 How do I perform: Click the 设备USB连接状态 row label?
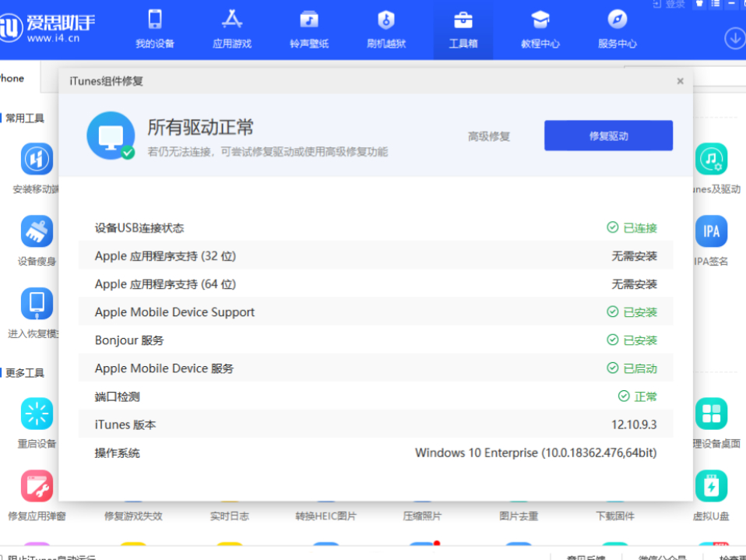tap(139, 228)
